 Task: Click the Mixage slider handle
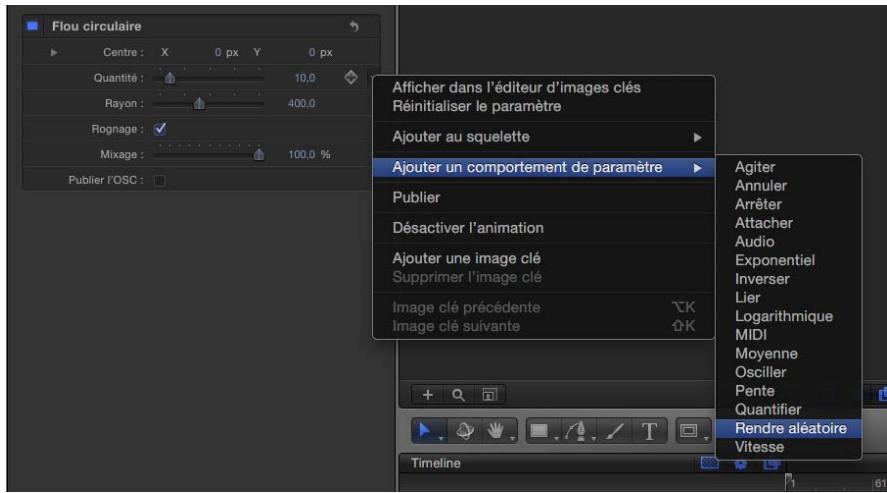tap(259, 154)
